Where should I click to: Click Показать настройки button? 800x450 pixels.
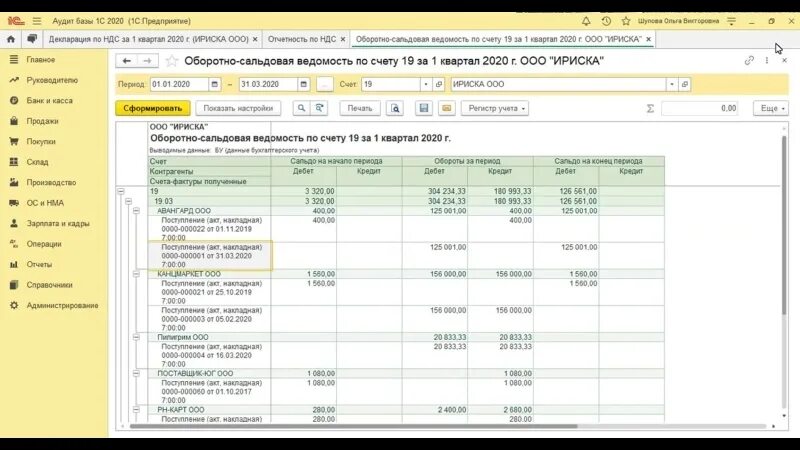tap(238, 108)
